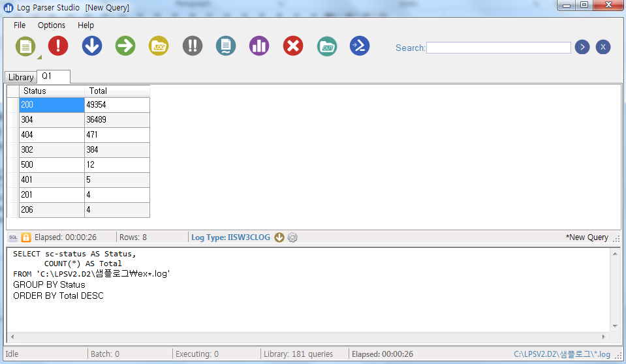Open the yellow LOG folder icon
The image size is (626, 364).
pos(159,46)
